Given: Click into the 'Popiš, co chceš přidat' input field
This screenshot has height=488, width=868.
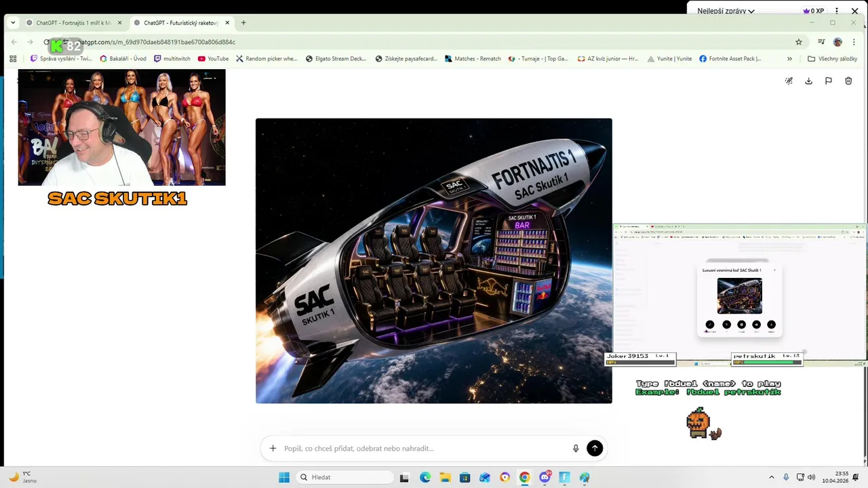Looking at the screenshot, I should coord(424,448).
